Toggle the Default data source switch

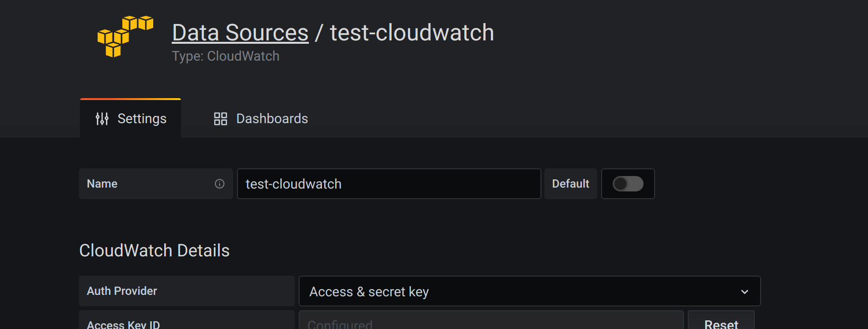pos(628,184)
